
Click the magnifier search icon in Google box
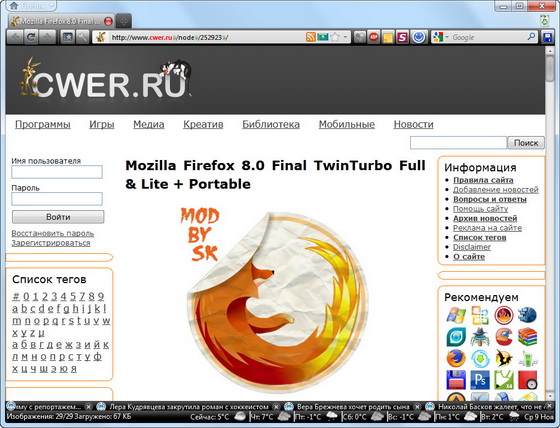(531, 37)
